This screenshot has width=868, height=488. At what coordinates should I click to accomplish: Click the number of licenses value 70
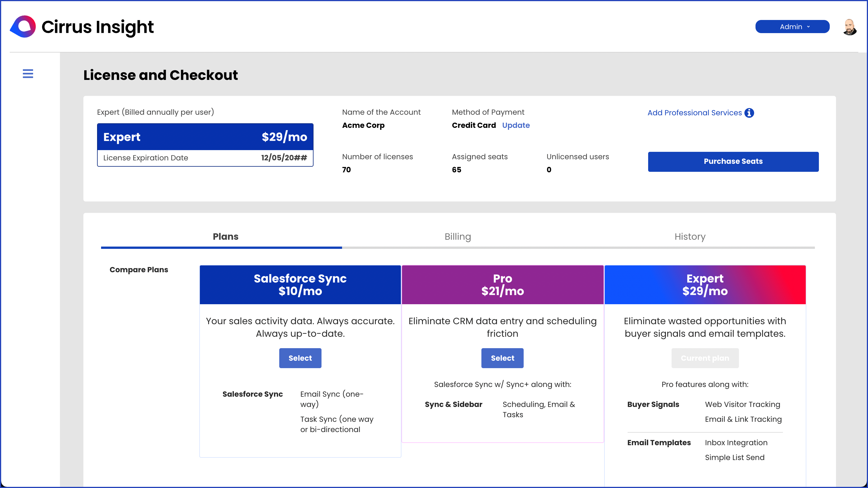click(x=346, y=170)
